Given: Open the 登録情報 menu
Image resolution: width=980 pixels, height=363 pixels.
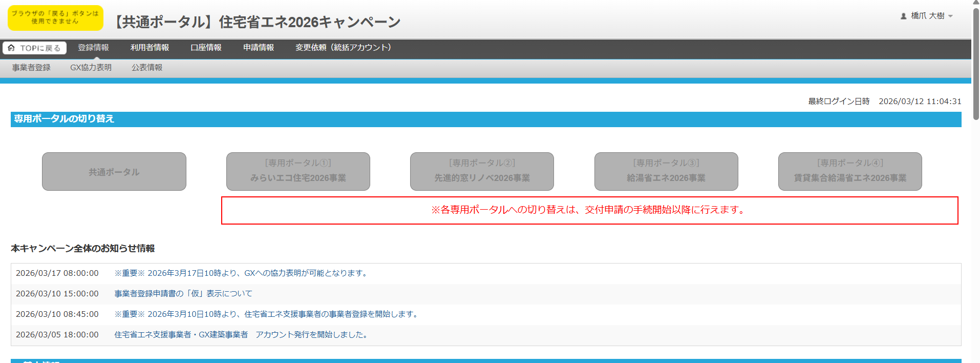Looking at the screenshot, I should [x=93, y=48].
